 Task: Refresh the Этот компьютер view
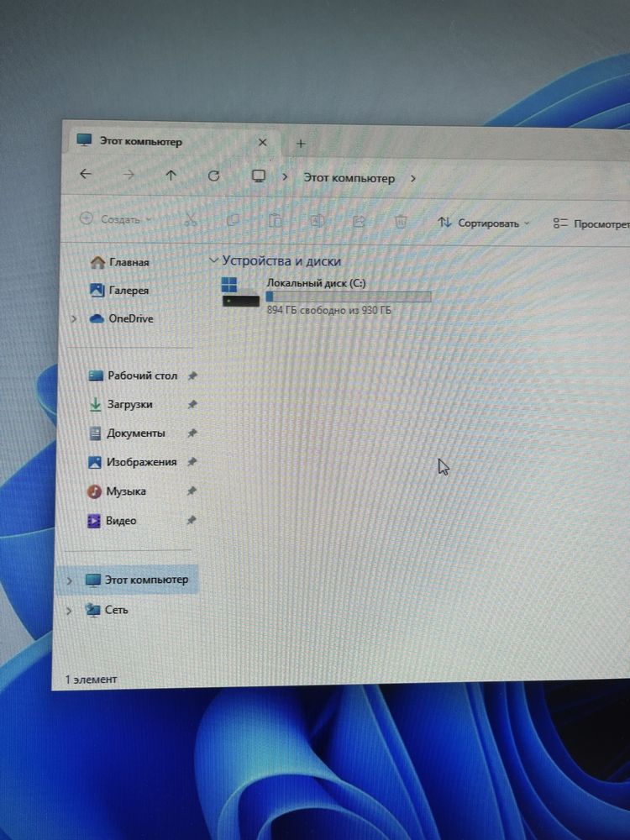pos(213,176)
